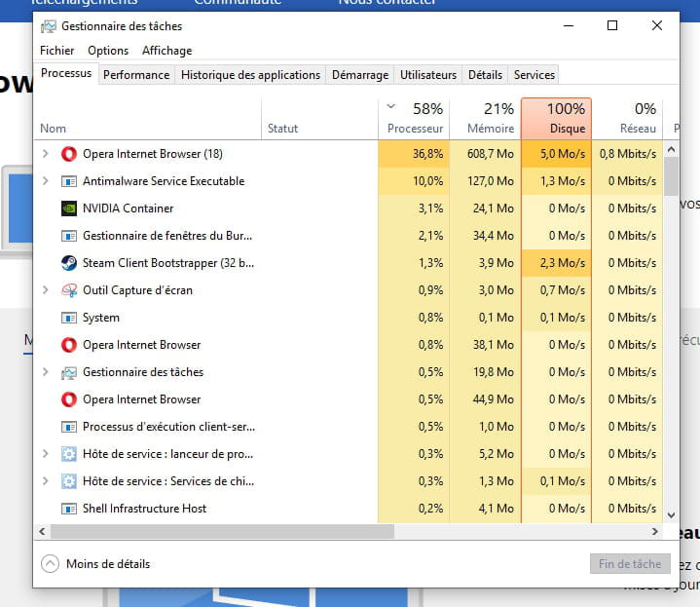Click the horizontal scrollbar left arrow

[42, 532]
